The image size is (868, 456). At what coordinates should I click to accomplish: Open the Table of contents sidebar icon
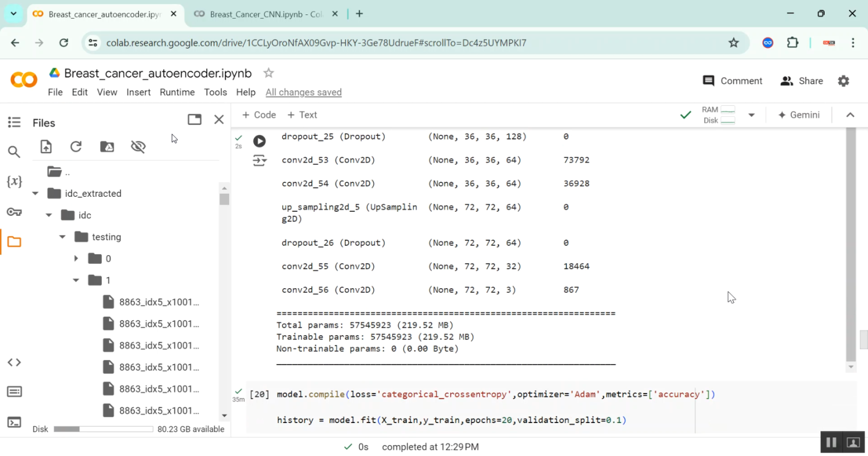click(14, 122)
